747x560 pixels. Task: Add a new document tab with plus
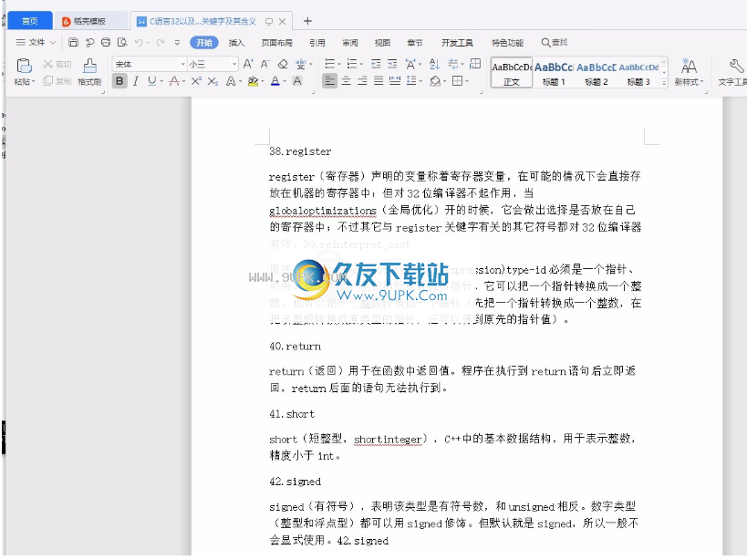pos(307,21)
